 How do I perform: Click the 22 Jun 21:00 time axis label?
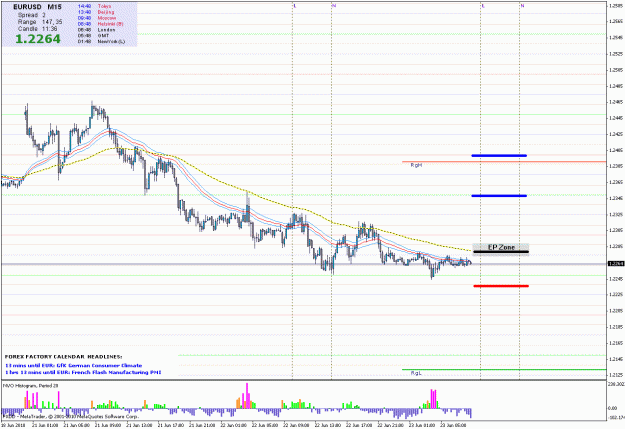click(x=391, y=425)
